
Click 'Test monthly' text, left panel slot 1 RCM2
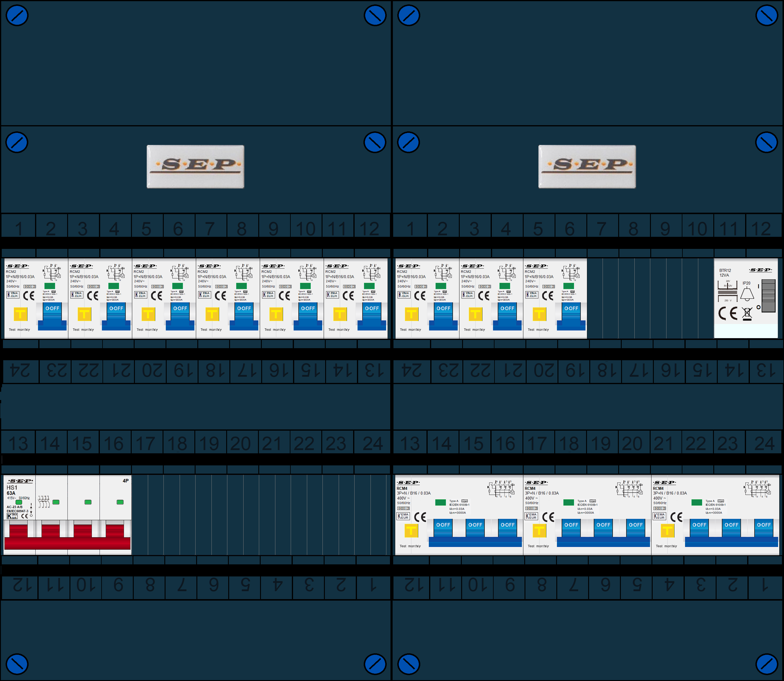click(x=19, y=330)
